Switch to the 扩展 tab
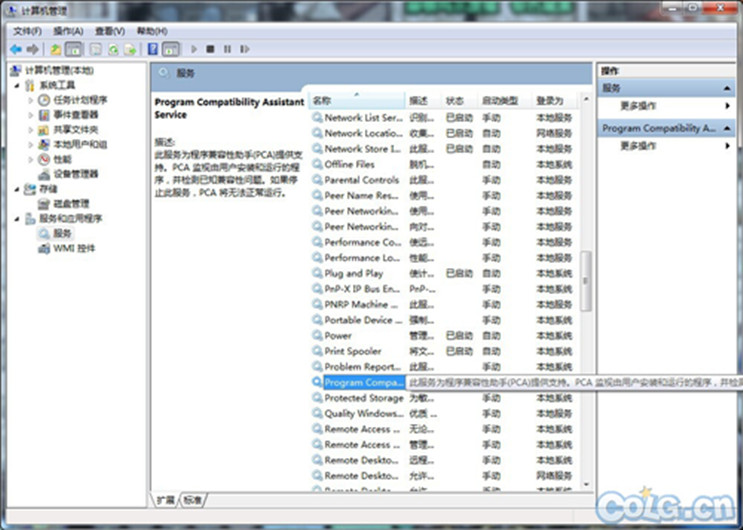The image size is (743, 530). coord(166,500)
